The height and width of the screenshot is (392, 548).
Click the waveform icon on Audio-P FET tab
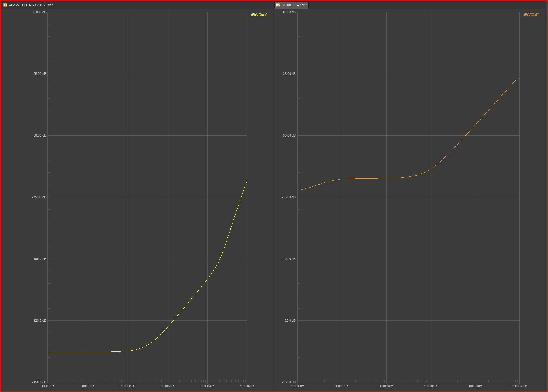click(5, 5)
